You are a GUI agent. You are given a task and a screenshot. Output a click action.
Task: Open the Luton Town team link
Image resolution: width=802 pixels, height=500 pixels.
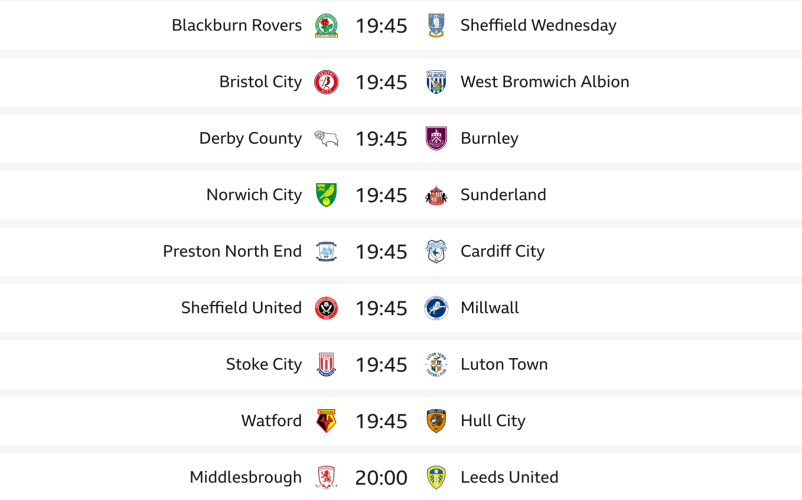(504, 365)
